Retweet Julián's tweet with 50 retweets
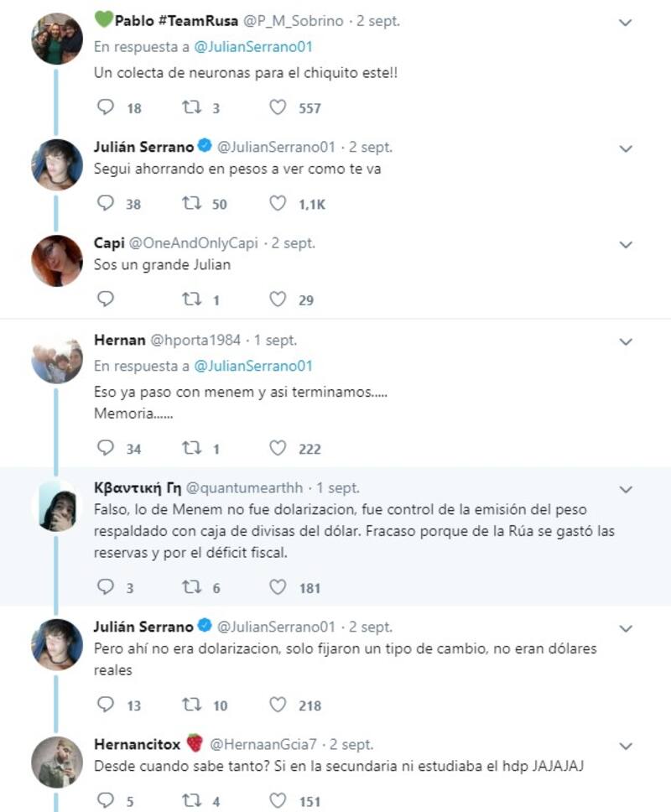Viewport: 671px width, 812px height. point(192,203)
